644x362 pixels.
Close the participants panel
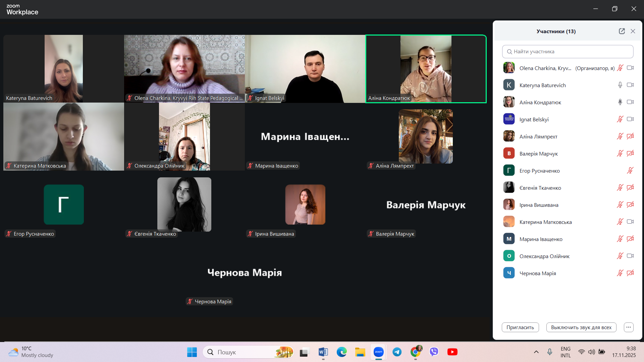(x=633, y=31)
